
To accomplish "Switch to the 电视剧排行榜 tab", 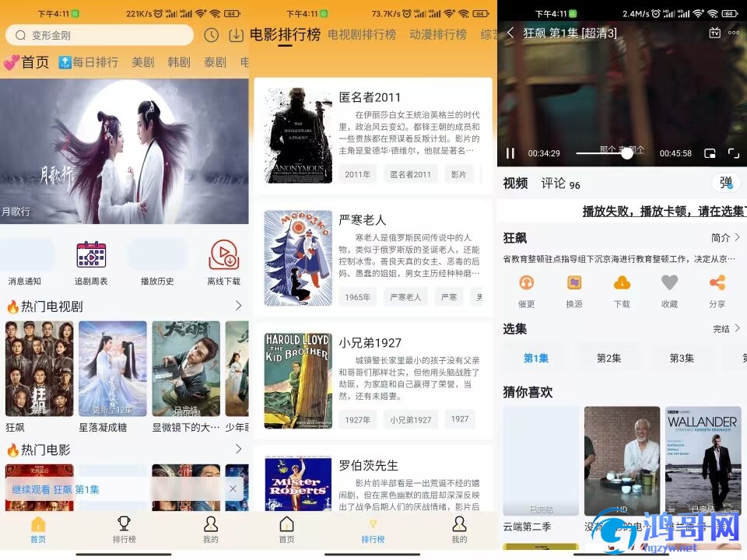I will click(x=362, y=34).
